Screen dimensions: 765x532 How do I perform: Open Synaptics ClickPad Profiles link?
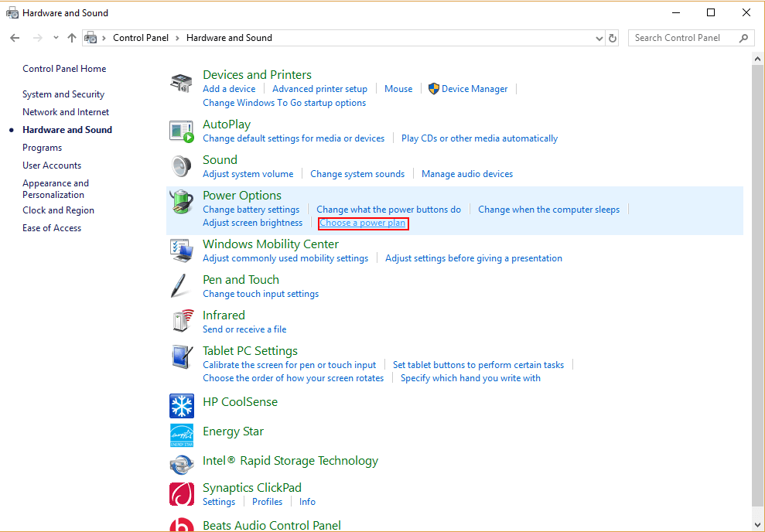267,502
